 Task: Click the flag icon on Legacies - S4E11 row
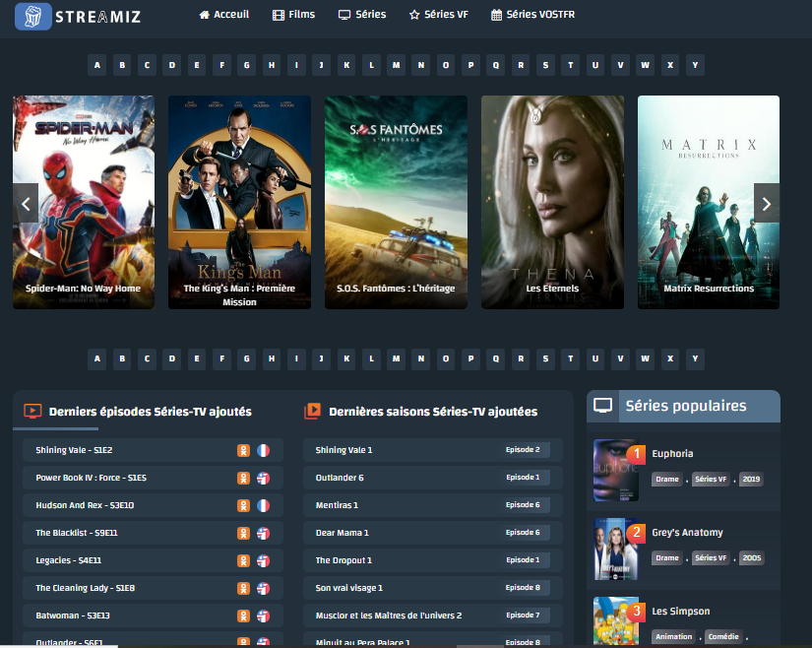pyautogui.click(x=263, y=560)
